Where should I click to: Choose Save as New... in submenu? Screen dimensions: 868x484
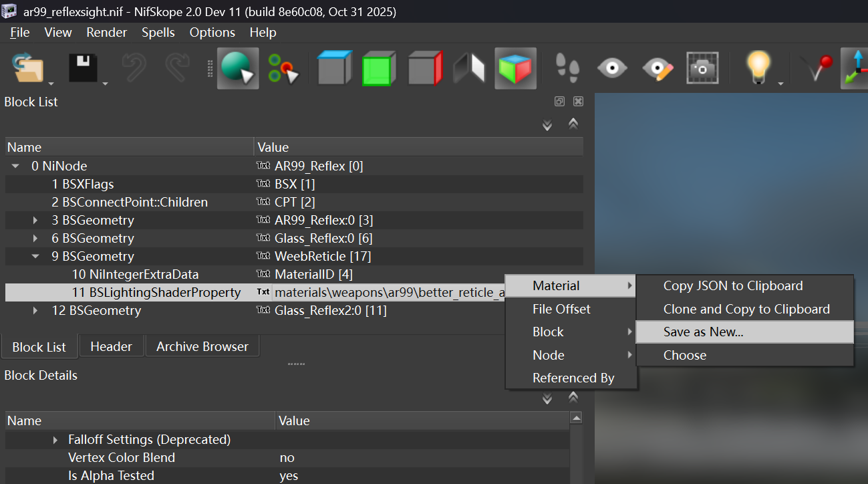click(745, 332)
